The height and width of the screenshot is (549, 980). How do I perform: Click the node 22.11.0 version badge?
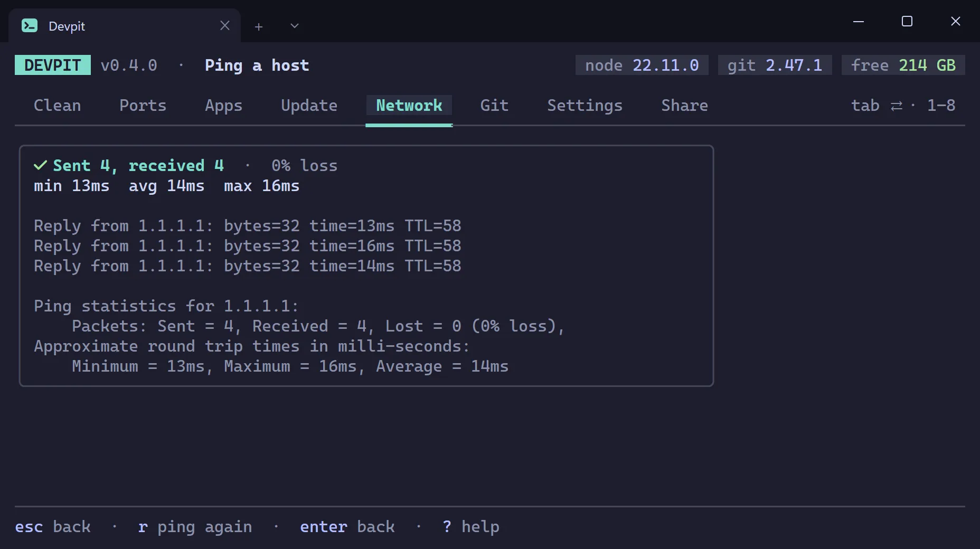click(642, 65)
